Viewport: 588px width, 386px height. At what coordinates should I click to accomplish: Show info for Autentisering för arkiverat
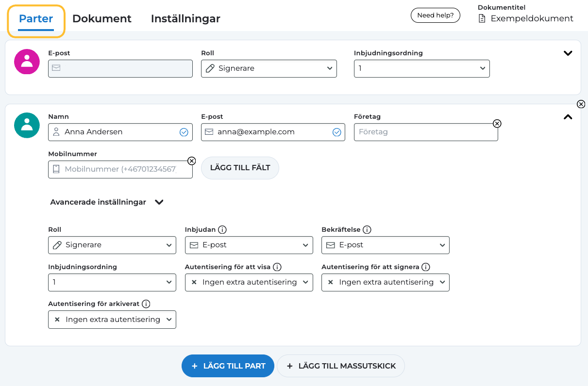pyautogui.click(x=146, y=304)
